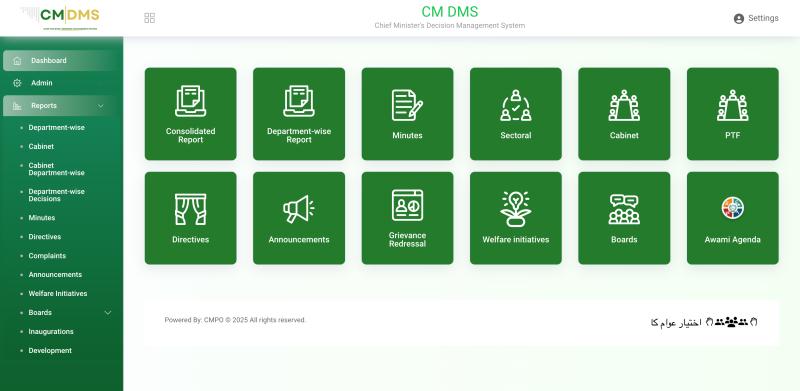Click the PTF tile label
Image resolution: width=800 pixels, height=391 pixels.
point(733,135)
